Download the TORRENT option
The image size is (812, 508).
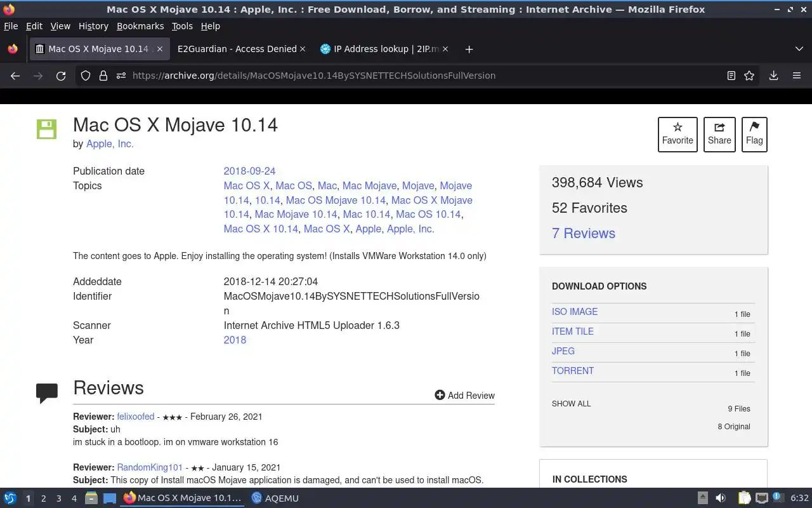click(573, 371)
